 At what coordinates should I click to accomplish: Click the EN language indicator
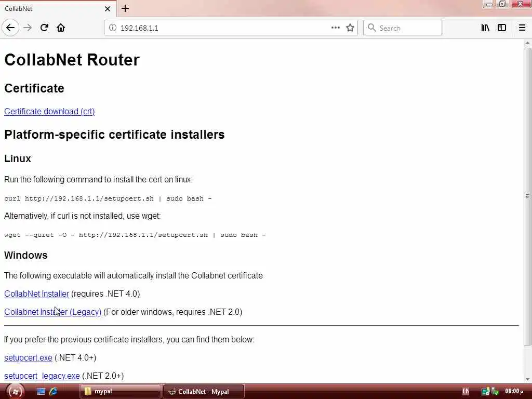tap(466, 392)
